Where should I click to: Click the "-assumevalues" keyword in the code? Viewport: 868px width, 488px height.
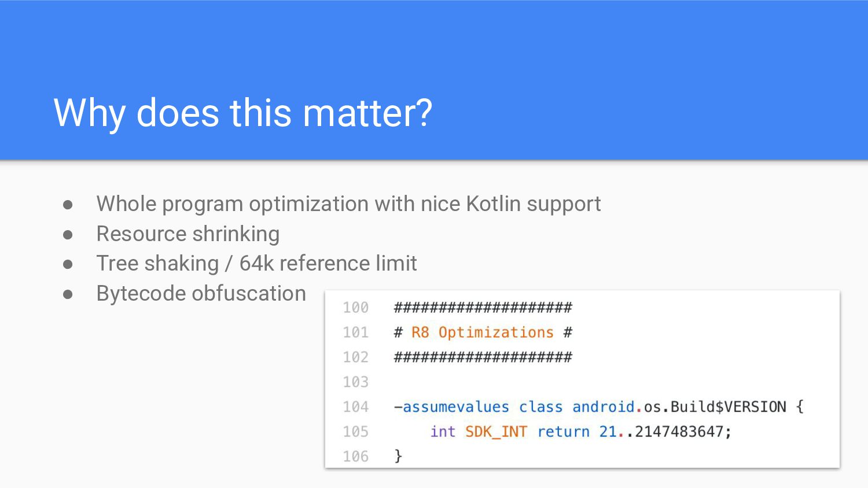(x=451, y=407)
